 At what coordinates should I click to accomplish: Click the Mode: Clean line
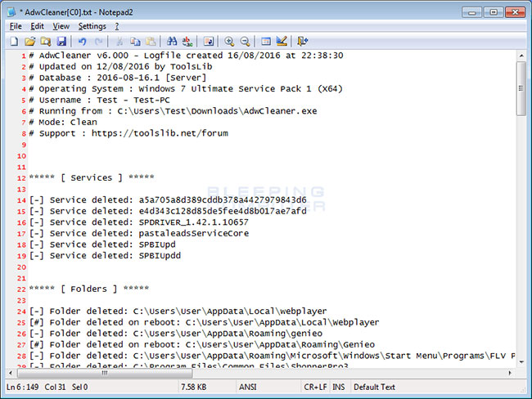tap(63, 122)
